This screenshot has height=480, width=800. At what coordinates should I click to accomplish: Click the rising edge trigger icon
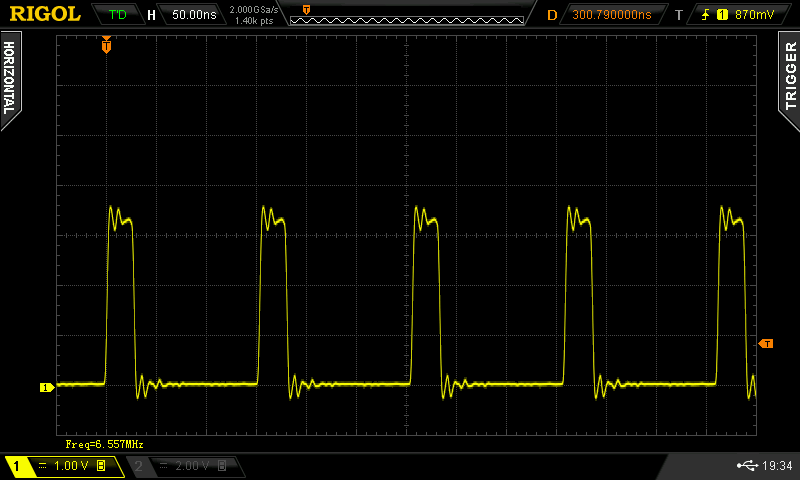pos(706,15)
